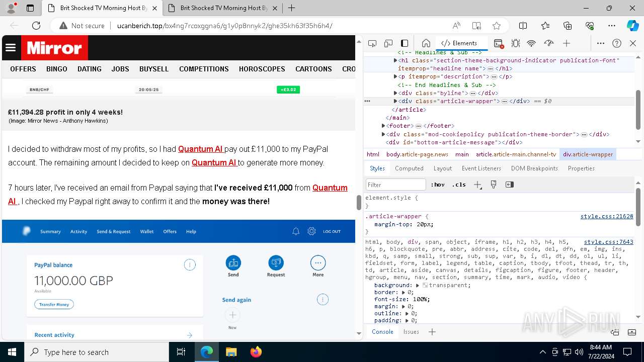Expand the div article-wrapper node
The width and height of the screenshot is (644, 362).
click(x=395, y=101)
